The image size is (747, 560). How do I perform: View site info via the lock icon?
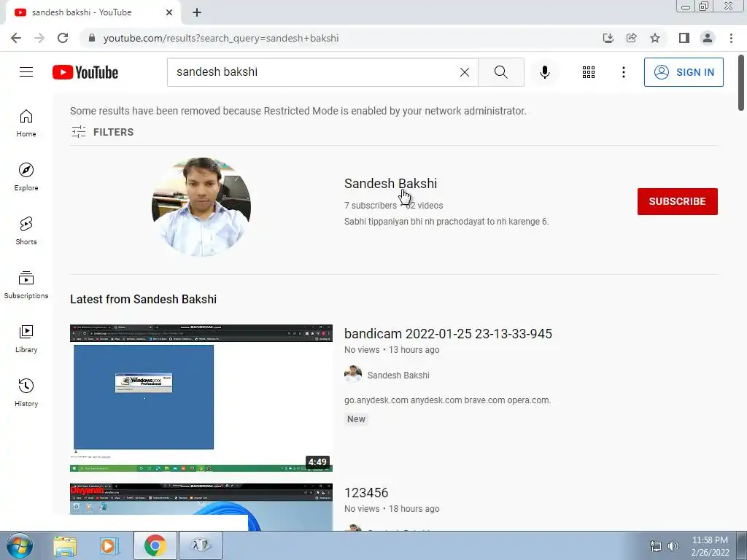click(91, 38)
